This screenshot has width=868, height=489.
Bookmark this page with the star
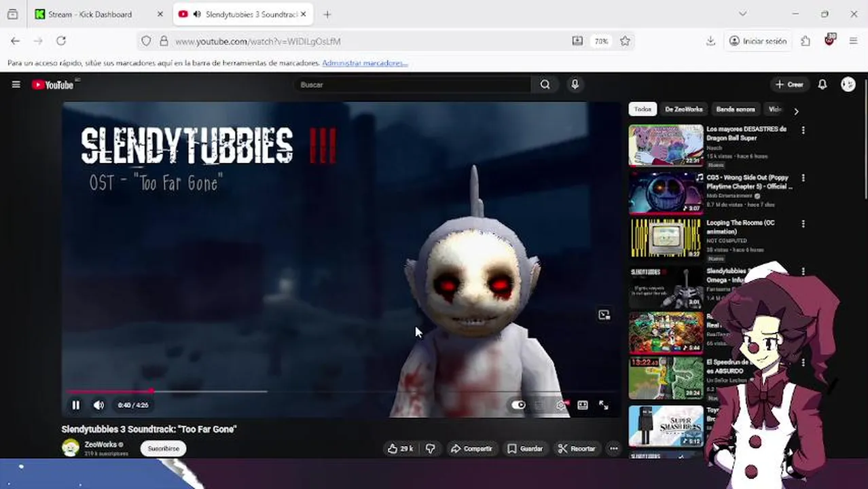click(625, 41)
